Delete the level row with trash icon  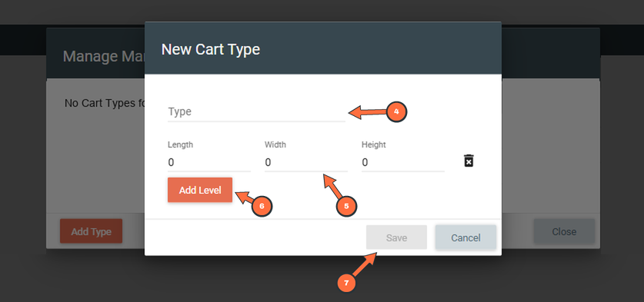point(469,161)
